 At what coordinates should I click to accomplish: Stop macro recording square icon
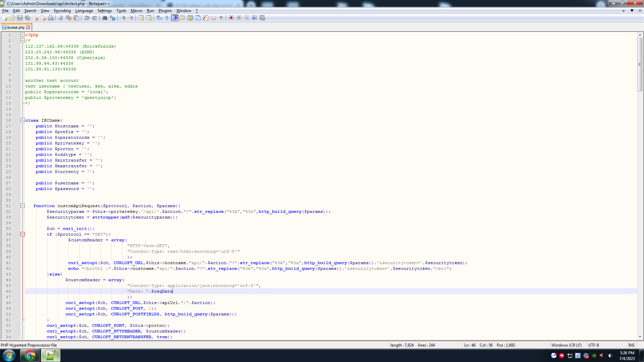tap(239, 18)
